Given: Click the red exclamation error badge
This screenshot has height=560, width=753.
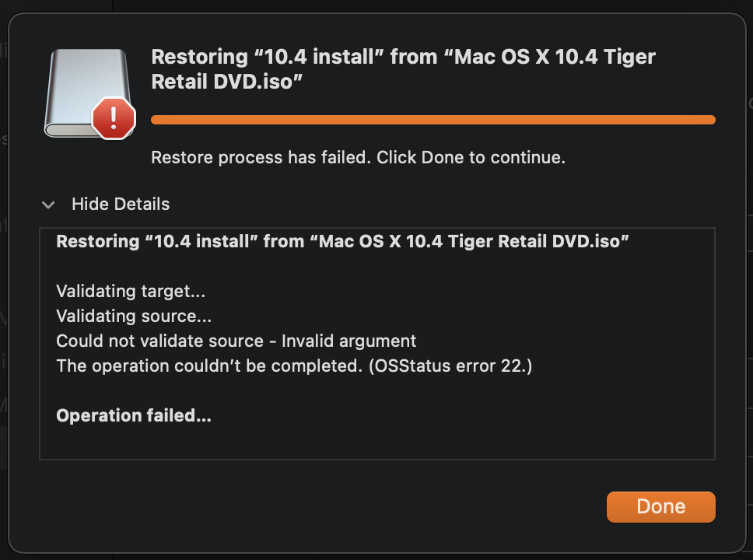Looking at the screenshot, I should [x=114, y=118].
